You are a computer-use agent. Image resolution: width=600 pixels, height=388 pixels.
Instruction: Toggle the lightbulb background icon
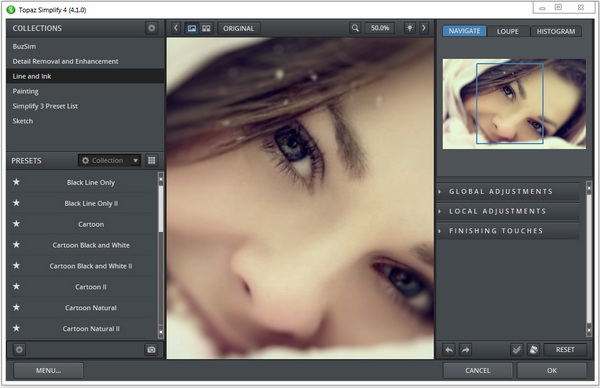[x=409, y=28]
